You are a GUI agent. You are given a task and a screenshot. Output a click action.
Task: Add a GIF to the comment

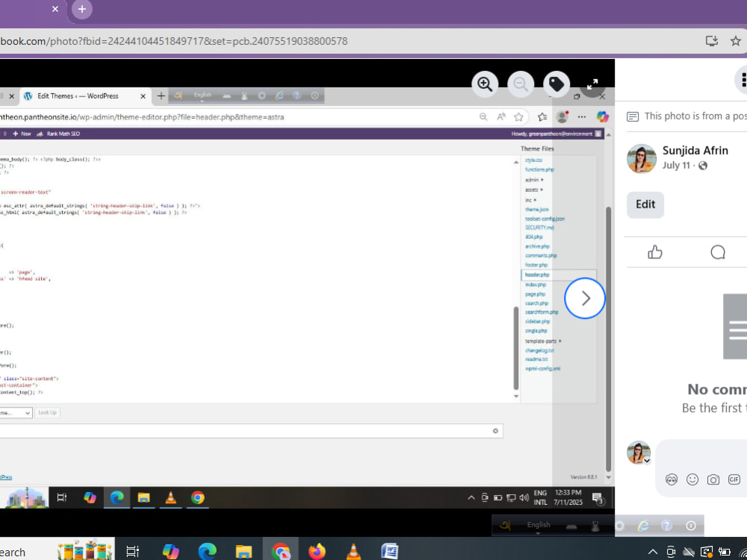(x=734, y=479)
